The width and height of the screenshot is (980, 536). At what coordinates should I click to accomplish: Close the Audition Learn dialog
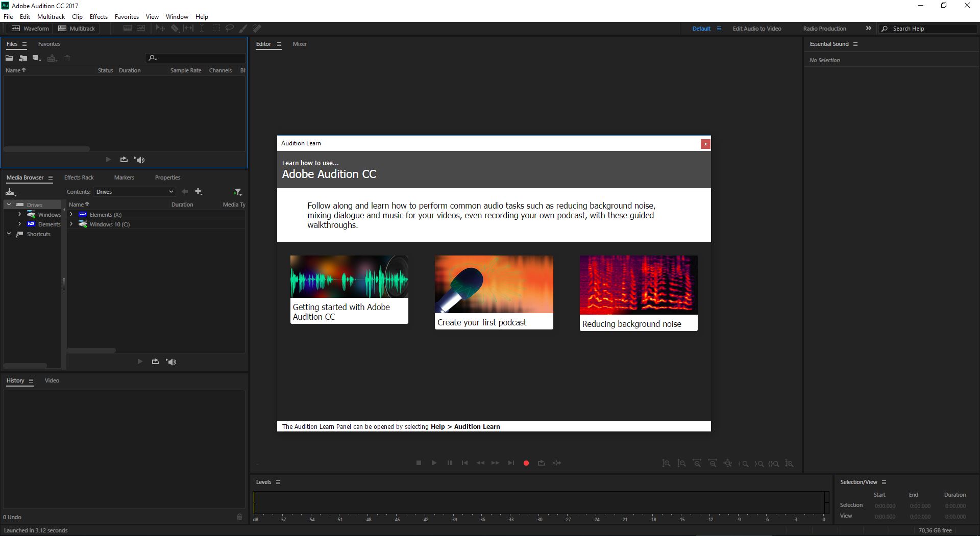(x=705, y=144)
